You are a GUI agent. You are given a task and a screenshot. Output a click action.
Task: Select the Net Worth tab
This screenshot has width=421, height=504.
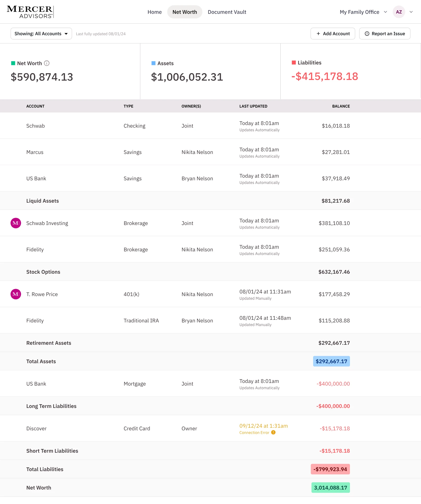tap(185, 12)
